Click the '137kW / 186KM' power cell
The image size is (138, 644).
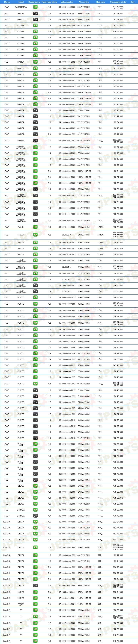coord(84,573)
